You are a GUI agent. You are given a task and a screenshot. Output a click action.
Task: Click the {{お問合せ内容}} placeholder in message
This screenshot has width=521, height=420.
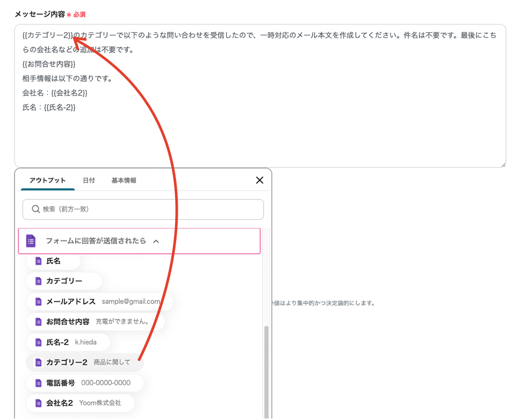pyautogui.click(x=49, y=64)
